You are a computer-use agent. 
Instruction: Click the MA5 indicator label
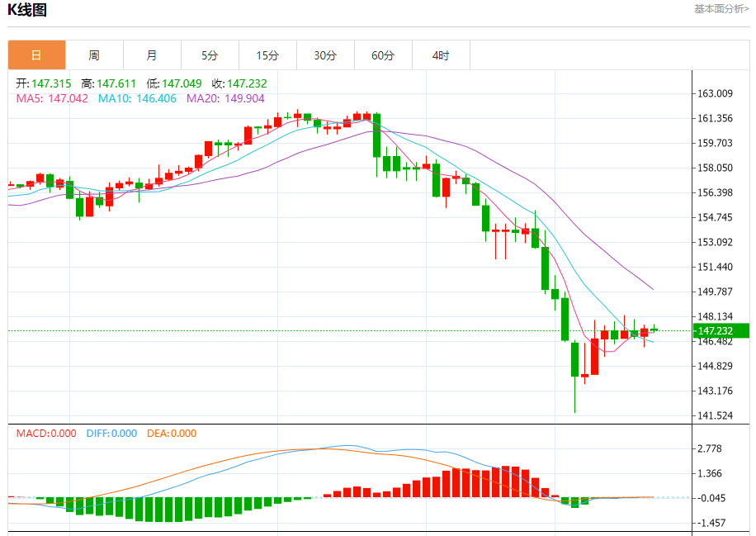[52, 99]
